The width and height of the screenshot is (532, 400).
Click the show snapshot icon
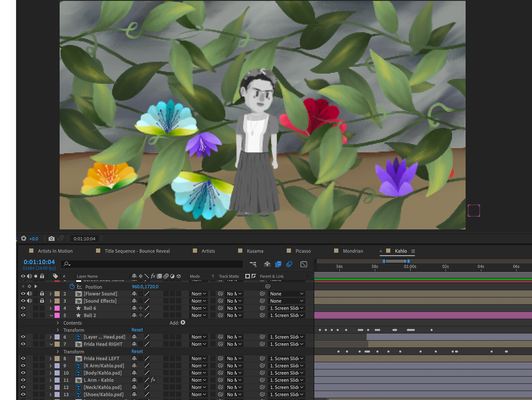(x=61, y=238)
